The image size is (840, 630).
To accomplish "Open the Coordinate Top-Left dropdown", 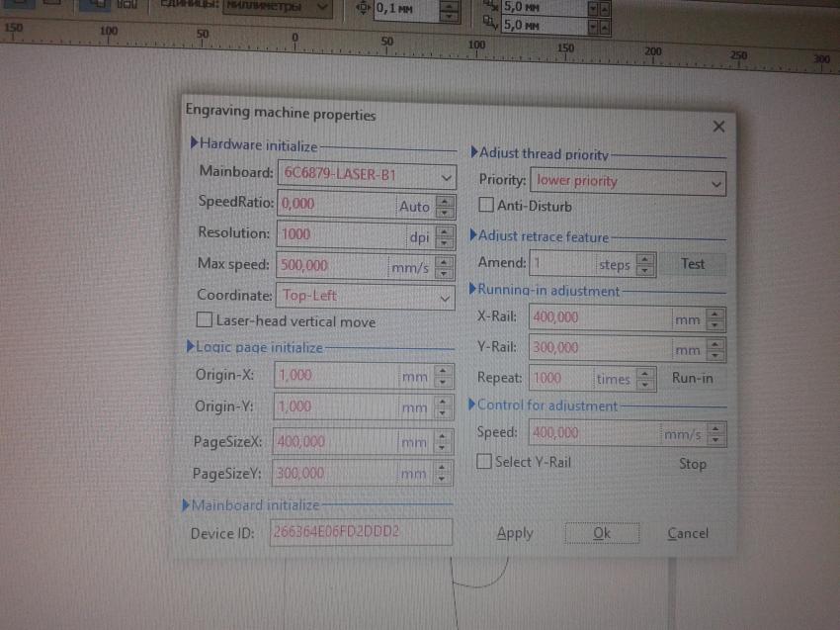I will pos(446,296).
